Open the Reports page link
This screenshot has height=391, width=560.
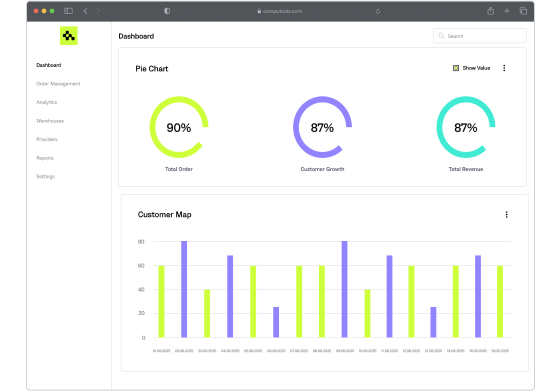click(x=45, y=158)
